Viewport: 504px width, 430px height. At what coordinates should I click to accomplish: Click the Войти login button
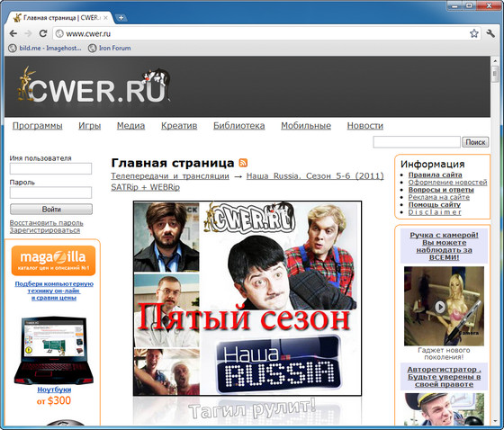51,210
